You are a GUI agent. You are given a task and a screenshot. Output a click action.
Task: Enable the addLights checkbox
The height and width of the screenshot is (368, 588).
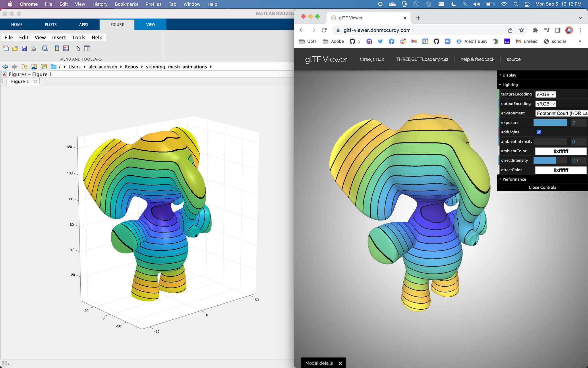539,132
